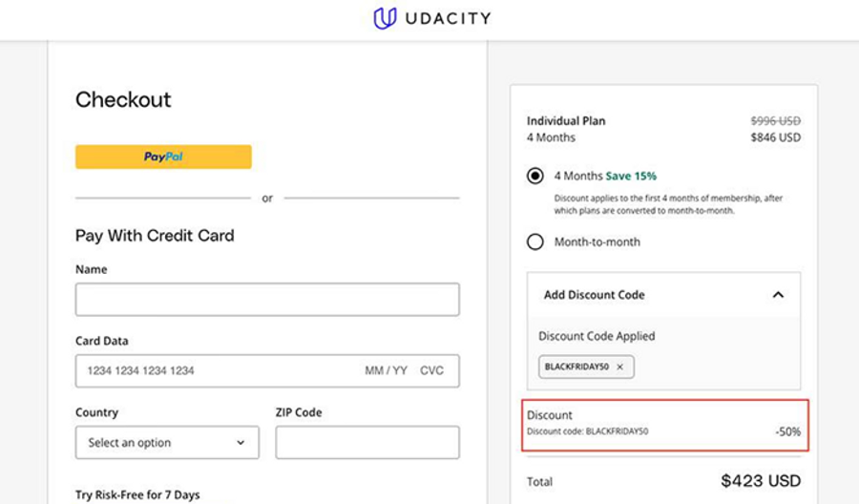
Task: Click the CVC security code field
Action: (x=431, y=370)
